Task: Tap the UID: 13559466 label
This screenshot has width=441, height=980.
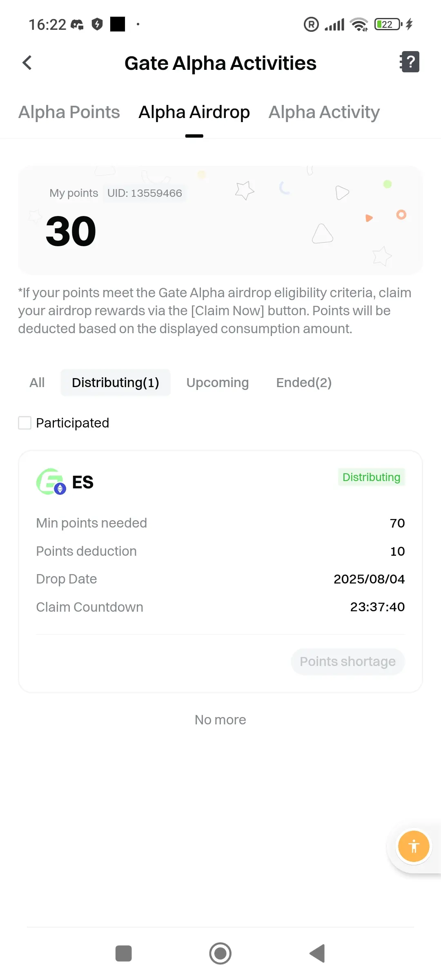Action: [145, 193]
